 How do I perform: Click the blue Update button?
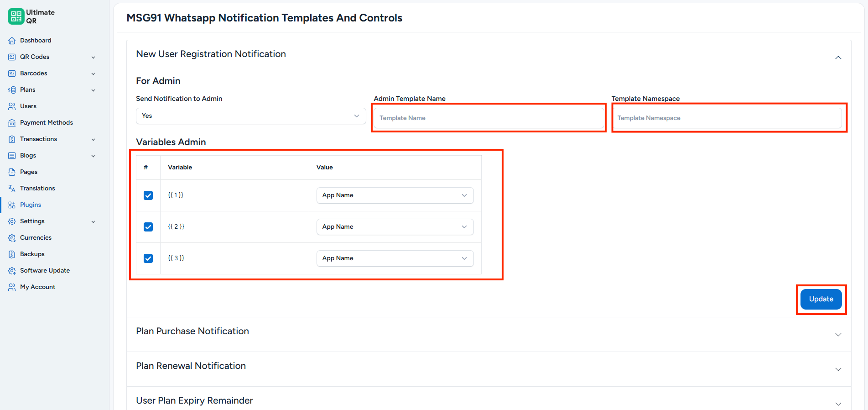coord(821,299)
